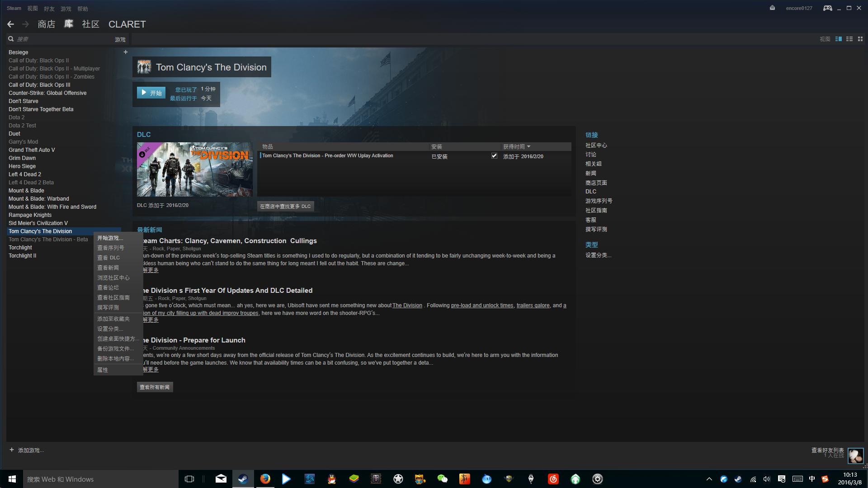Click The Division DLC artwork thumbnail
Viewport: 868px width, 488px height.
pos(195,169)
